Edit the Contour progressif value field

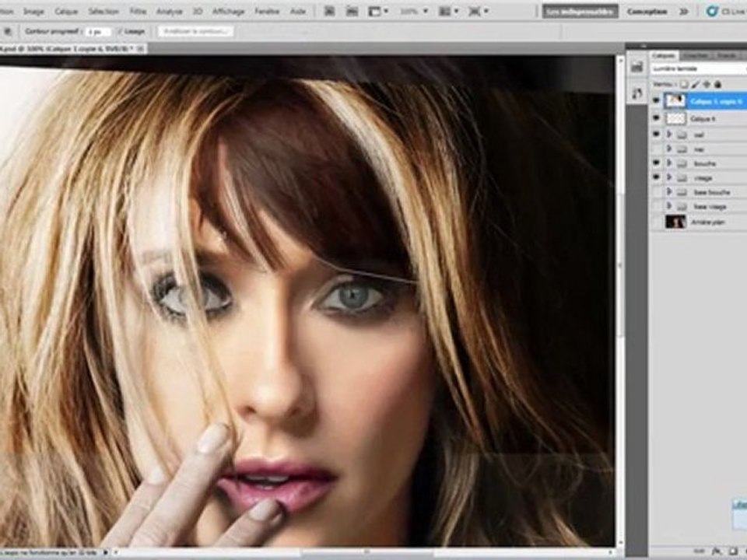click(98, 31)
